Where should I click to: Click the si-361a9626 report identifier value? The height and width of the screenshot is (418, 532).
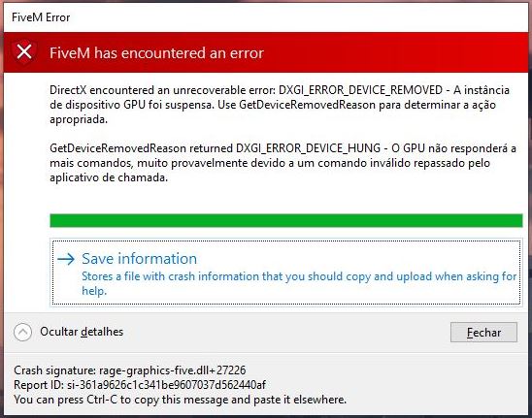pos(166,385)
